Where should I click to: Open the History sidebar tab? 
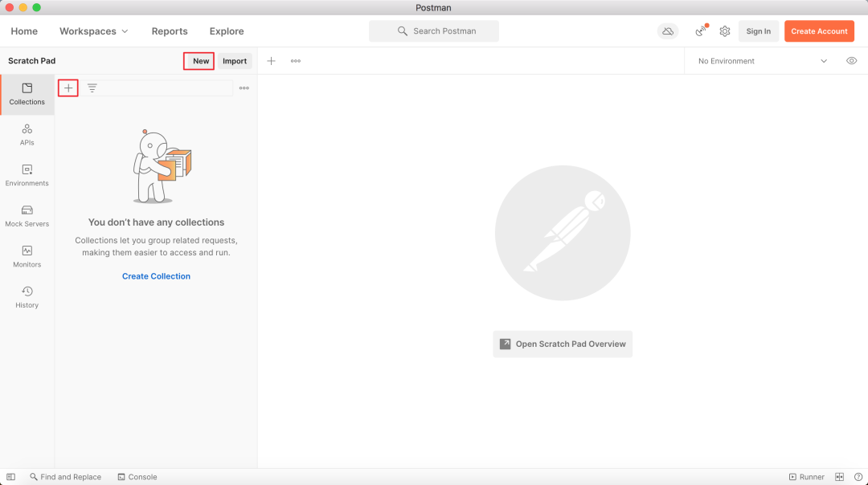(27, 298)
